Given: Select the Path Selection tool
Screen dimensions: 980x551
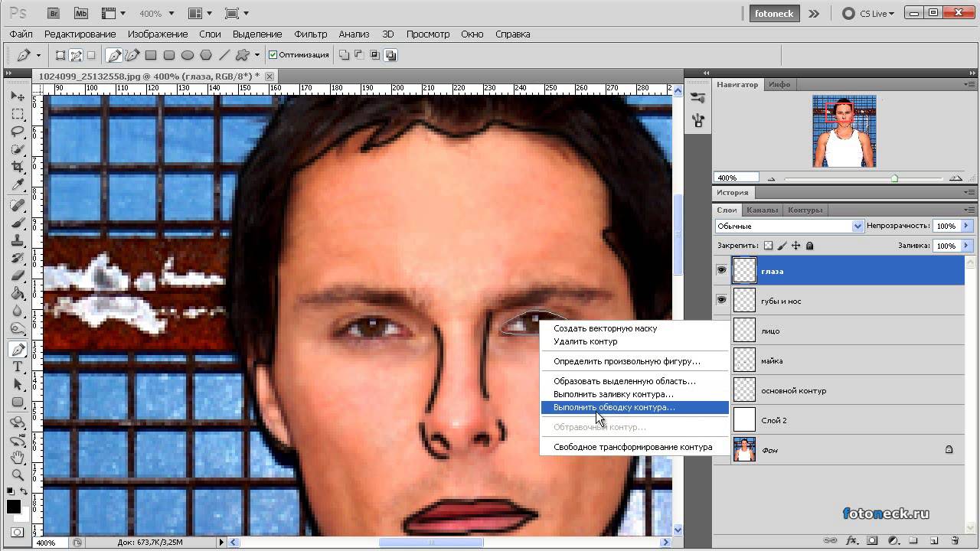Looking at the screenshot, I should pos(17,385).
